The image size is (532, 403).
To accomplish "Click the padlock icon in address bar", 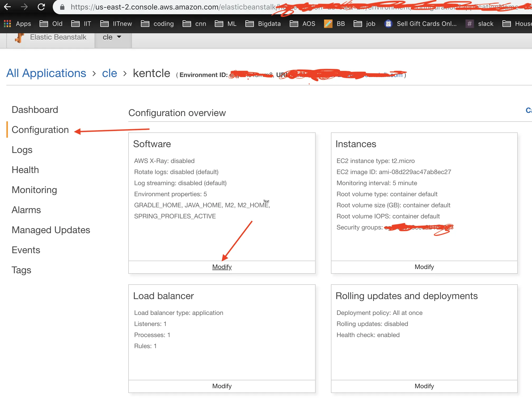I will tap(62, 7).
